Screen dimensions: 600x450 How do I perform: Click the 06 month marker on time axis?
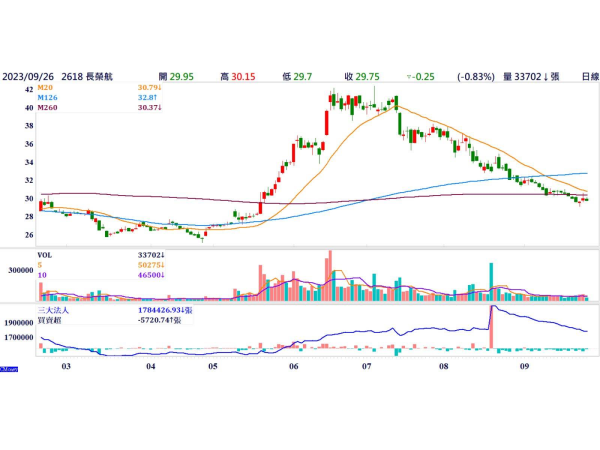coord(293,367)
